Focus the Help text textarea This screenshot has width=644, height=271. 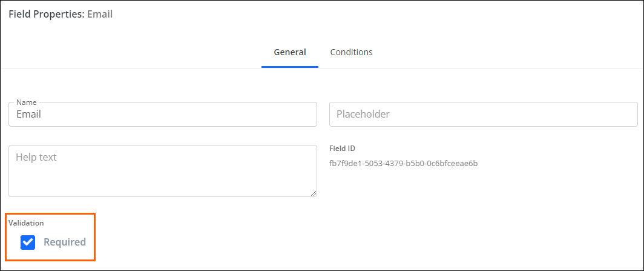(x=163, y=170)
